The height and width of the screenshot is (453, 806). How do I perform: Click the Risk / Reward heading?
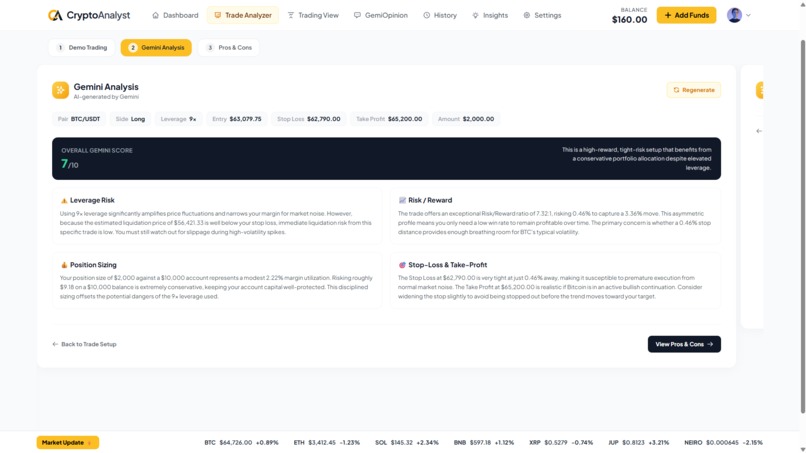click(x=430, y=200)
